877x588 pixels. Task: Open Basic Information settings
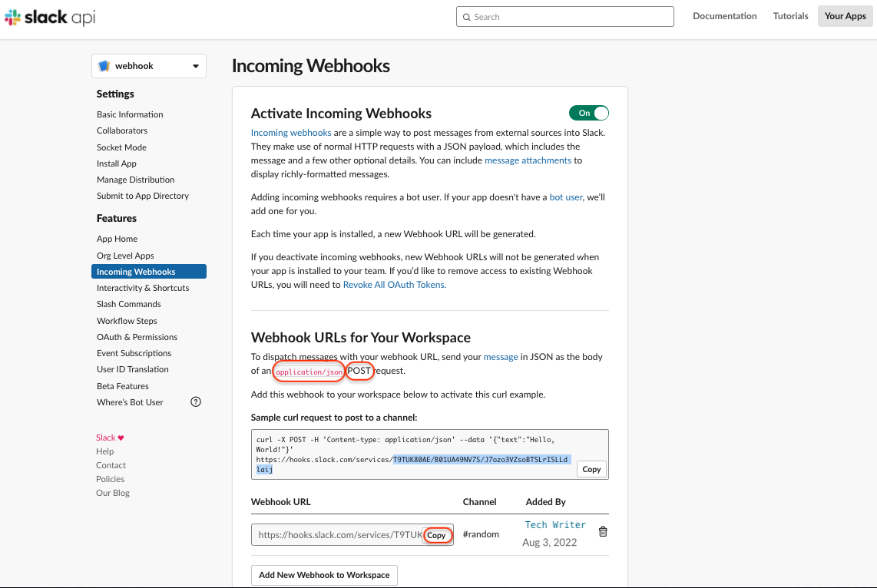click(x=130, y=114)
